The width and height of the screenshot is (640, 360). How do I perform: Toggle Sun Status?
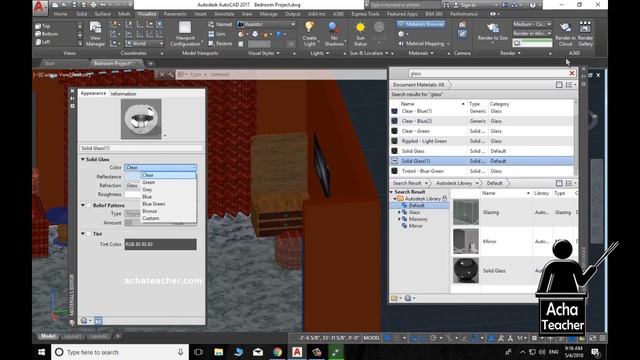(360, 34)
